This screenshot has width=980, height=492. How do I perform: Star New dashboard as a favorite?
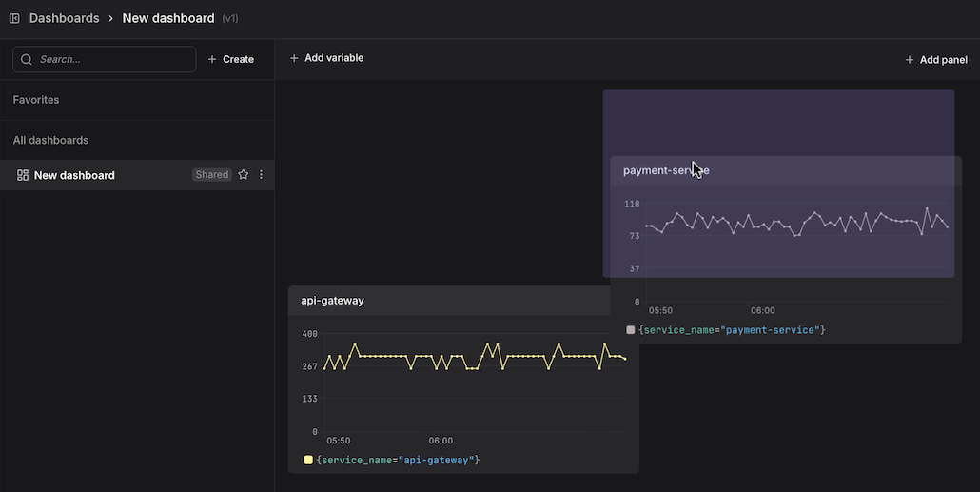click(244, 175)
